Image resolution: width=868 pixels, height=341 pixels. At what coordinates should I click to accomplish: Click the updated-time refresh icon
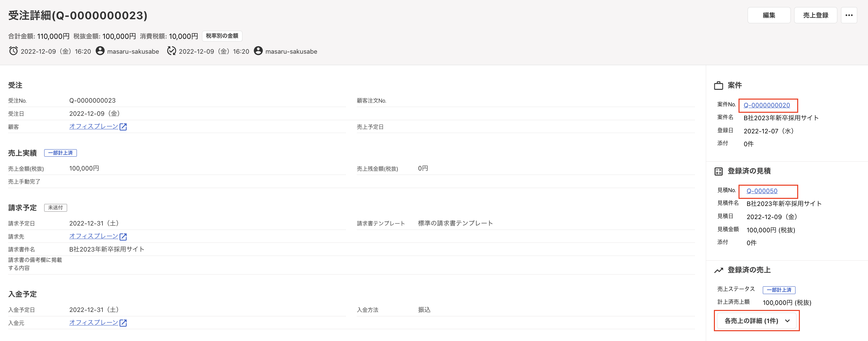(x=171, y=51)
